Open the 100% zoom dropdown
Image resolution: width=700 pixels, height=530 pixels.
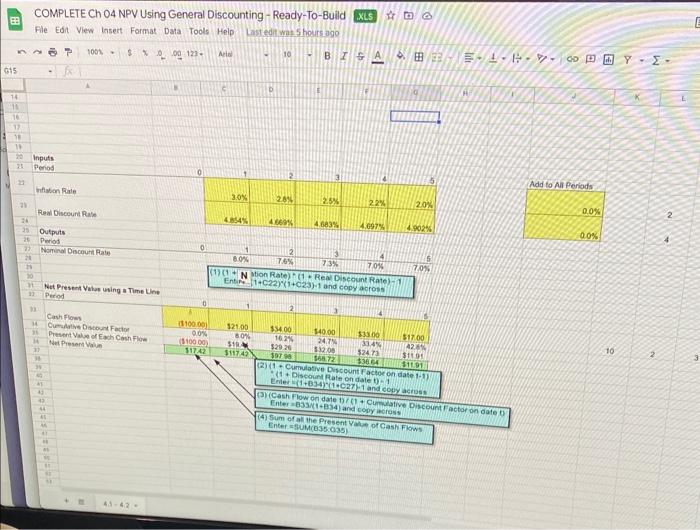pyautogui.click(x=100, y=52)
